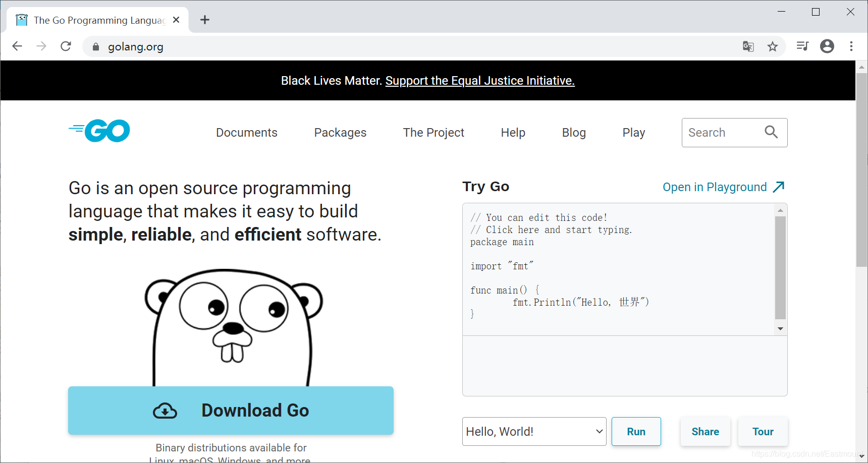Open the Blog menu item
Image resolution: width=868 pixels, height=463 pixels.
[574, 133]
